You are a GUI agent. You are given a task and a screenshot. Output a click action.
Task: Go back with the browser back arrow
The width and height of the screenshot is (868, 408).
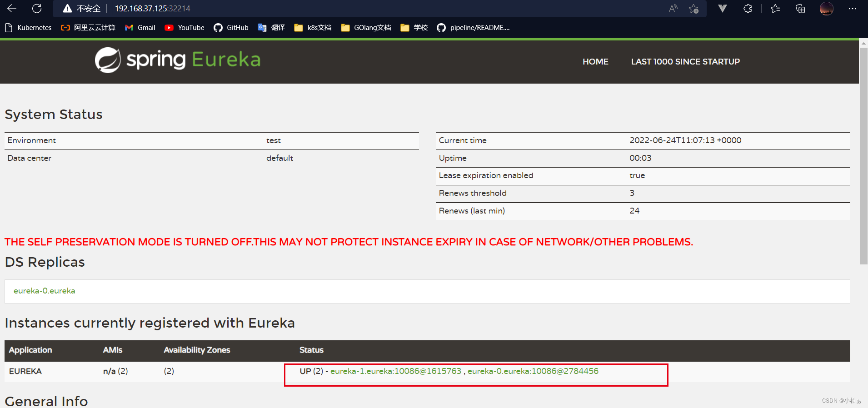coord(12,8)
